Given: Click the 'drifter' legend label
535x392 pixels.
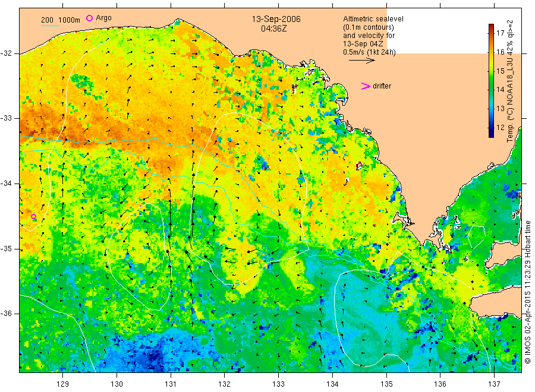Looking at the screenshot, I should pos(382,86).
